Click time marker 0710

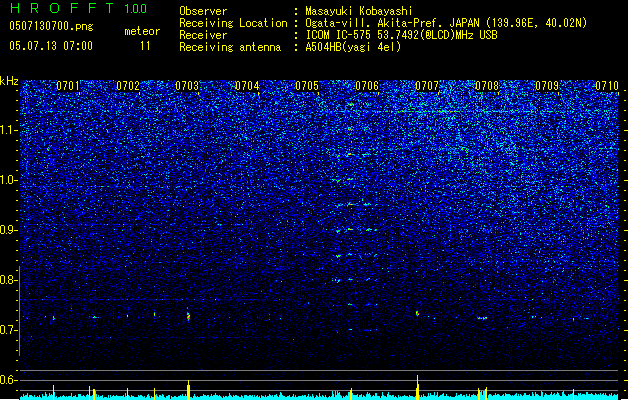click(x=607, y=86)
